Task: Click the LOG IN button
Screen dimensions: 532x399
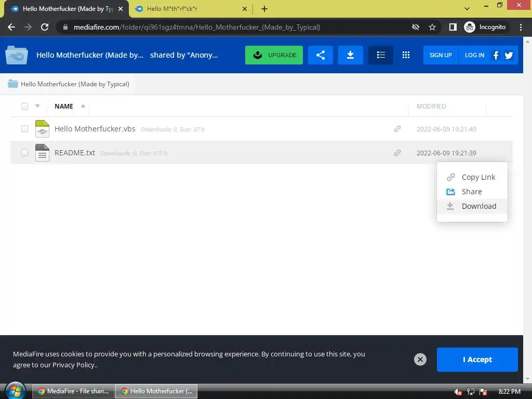Action: [474, 55]
